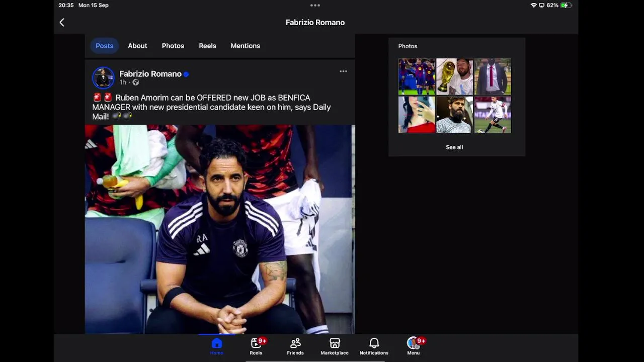
Task: Tap See all photos
Action: point(454,147)
